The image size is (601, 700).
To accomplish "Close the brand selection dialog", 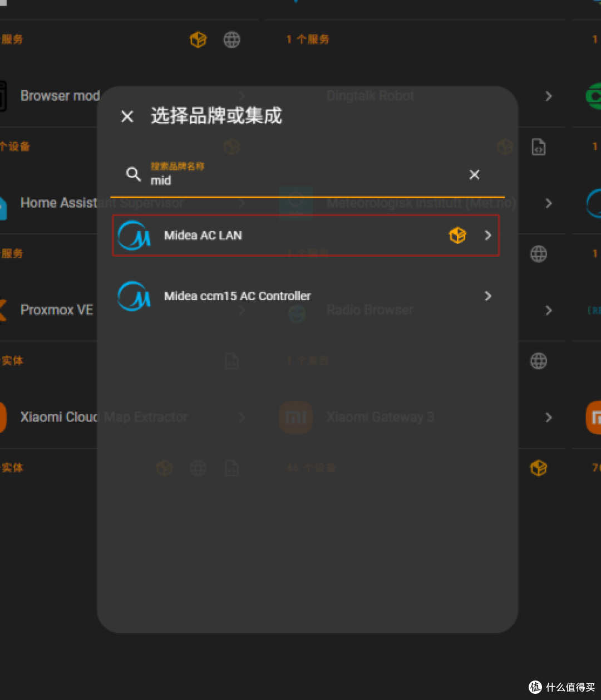I will click(127, 116).
